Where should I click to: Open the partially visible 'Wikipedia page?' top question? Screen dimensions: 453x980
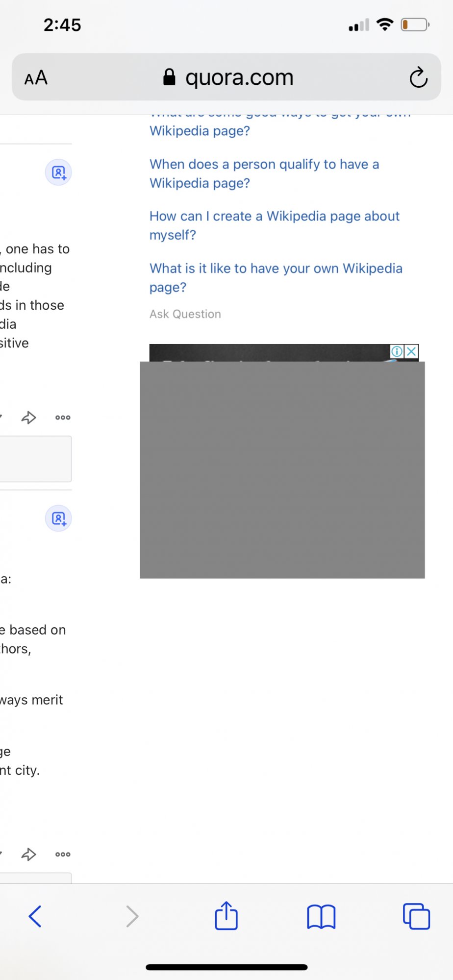(x=280, y=126)
